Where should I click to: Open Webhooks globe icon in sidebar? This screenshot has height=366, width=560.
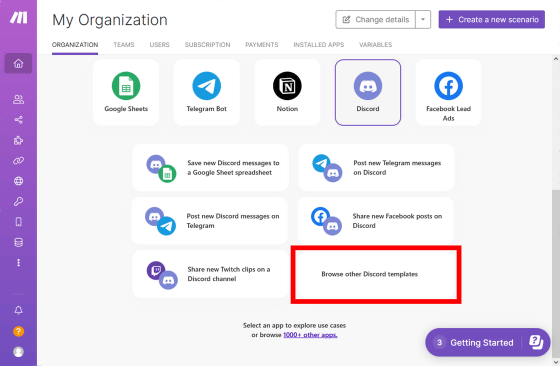coord(18,181)
